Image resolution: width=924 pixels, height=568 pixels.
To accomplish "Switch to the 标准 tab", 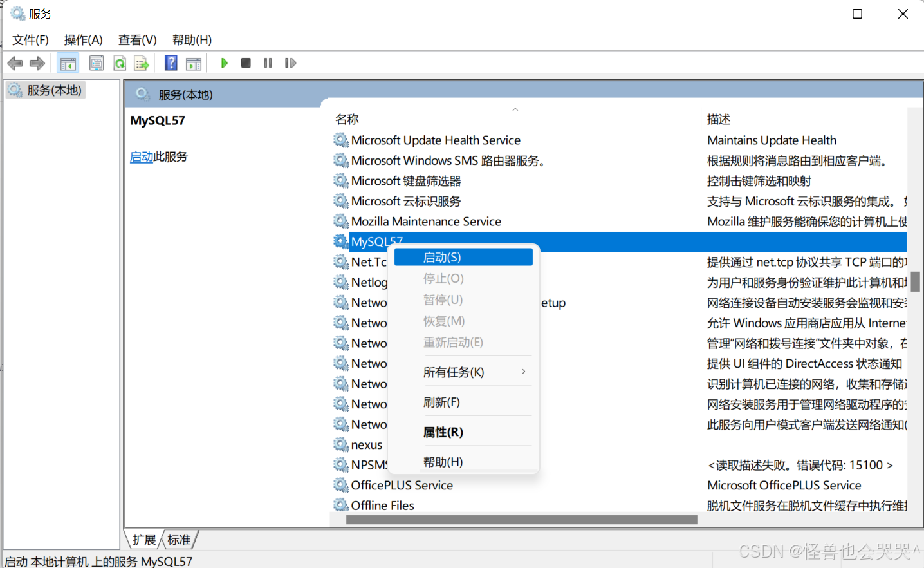I will pos(178,540).
